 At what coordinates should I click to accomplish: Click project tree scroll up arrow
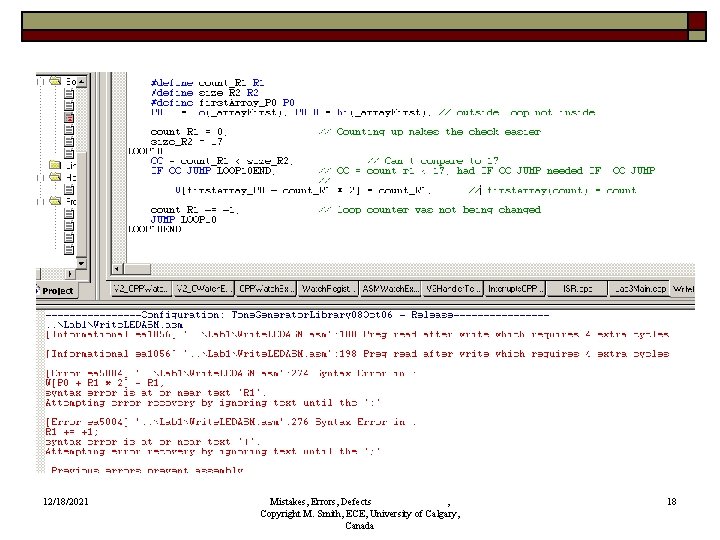[x=81, y=82]
